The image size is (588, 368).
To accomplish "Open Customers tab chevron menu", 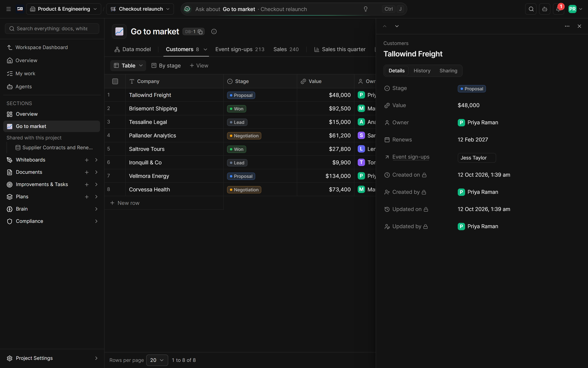I will [205, 49].
